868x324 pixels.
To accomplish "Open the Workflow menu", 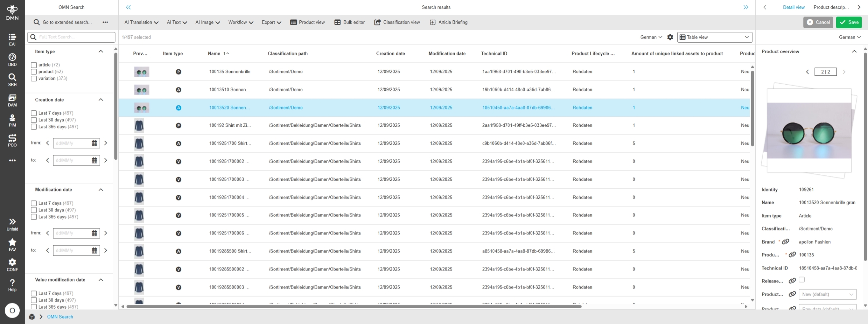I will [x=241, y=22].
